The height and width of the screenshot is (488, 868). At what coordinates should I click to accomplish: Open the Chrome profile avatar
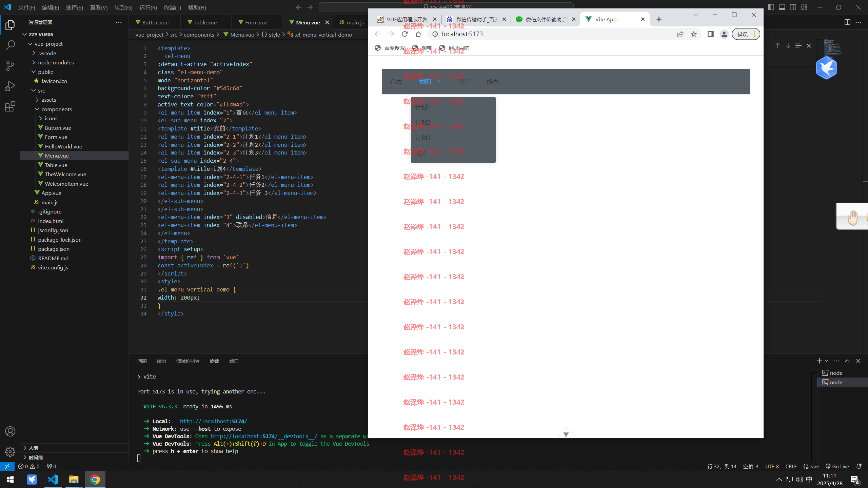pos(724,34)
